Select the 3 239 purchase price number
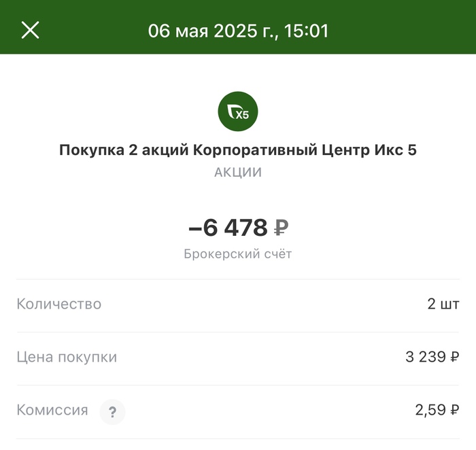 pos(425,357)
